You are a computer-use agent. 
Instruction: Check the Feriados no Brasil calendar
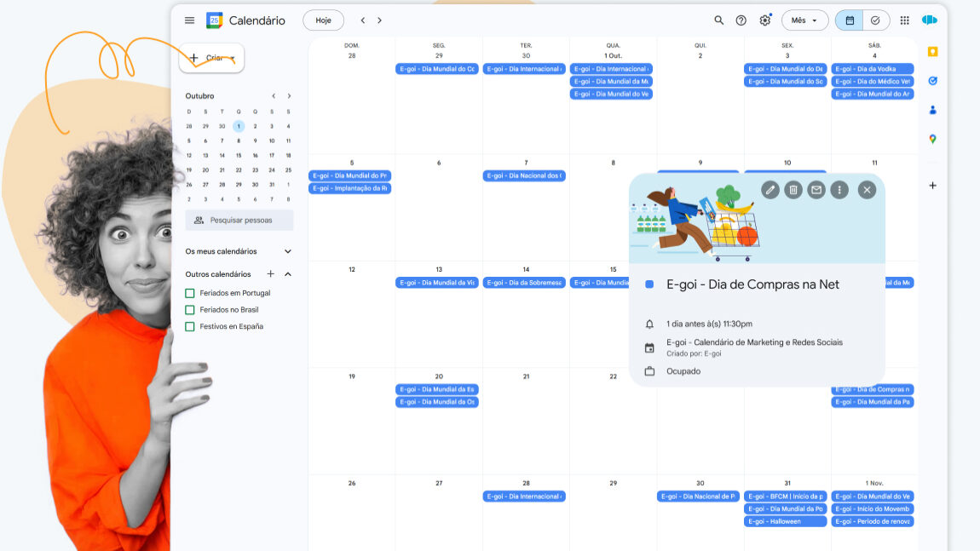pyautogui.click(x=190, y=310)
